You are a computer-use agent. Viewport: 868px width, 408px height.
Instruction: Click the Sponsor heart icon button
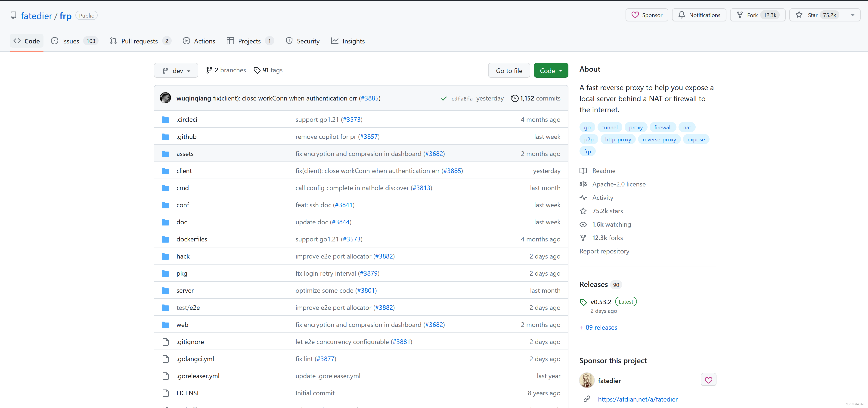(x=635, y=15)
